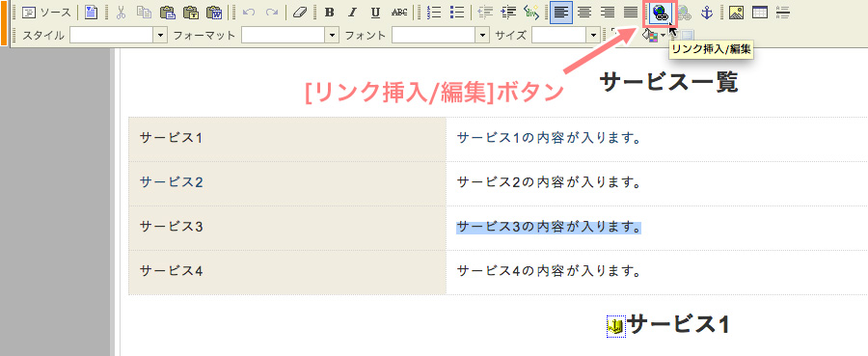Insert a numbered list
The width and height of the screenshot is (868, 356).
[433, 13]
